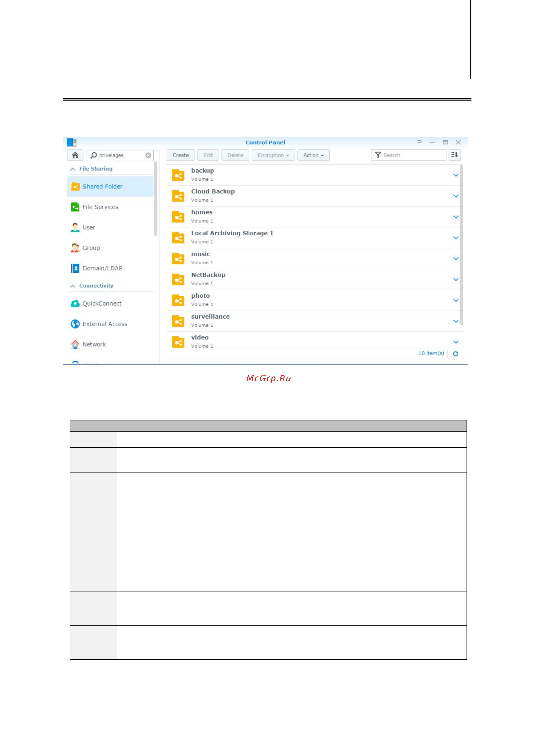This screenshot has height=756, width=535.
Task: Click the Edit button
Action: [208, 155]
